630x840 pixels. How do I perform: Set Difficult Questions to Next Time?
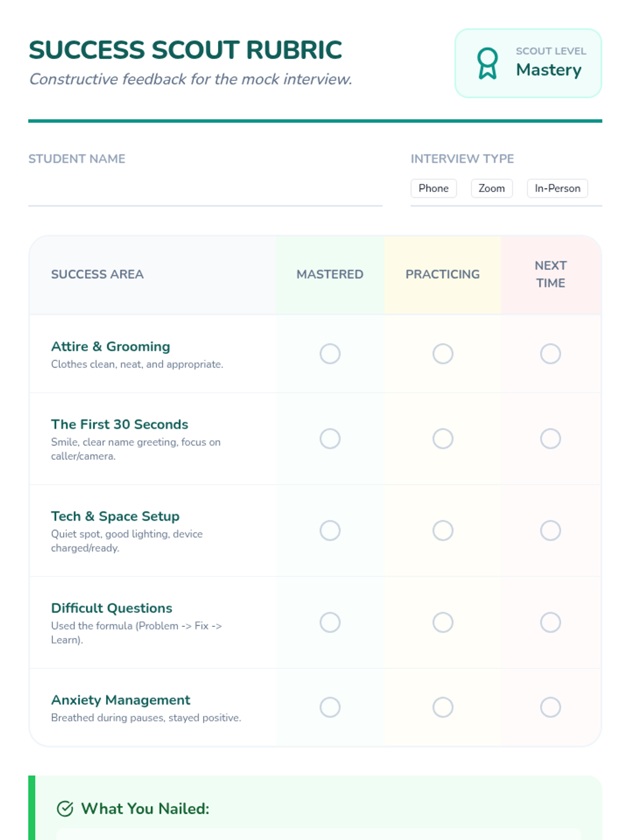550,623
